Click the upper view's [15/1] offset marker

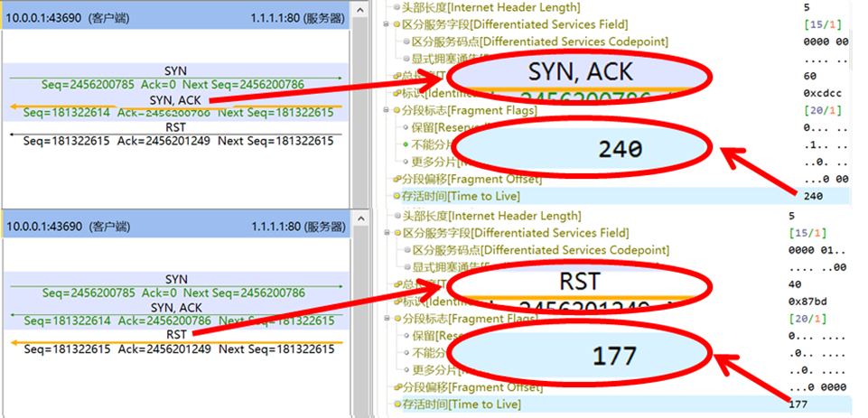[x=822, y=25]
